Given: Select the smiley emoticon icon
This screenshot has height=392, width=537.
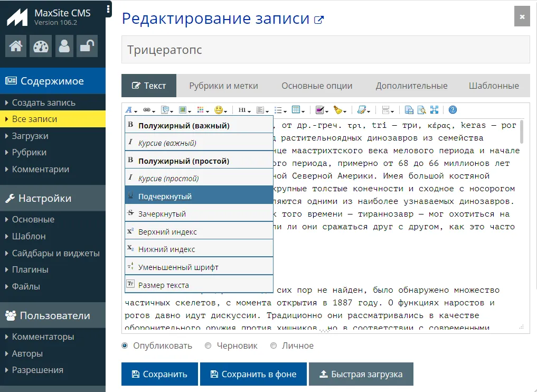Looking at the screenshot, I should coord(218,109).
